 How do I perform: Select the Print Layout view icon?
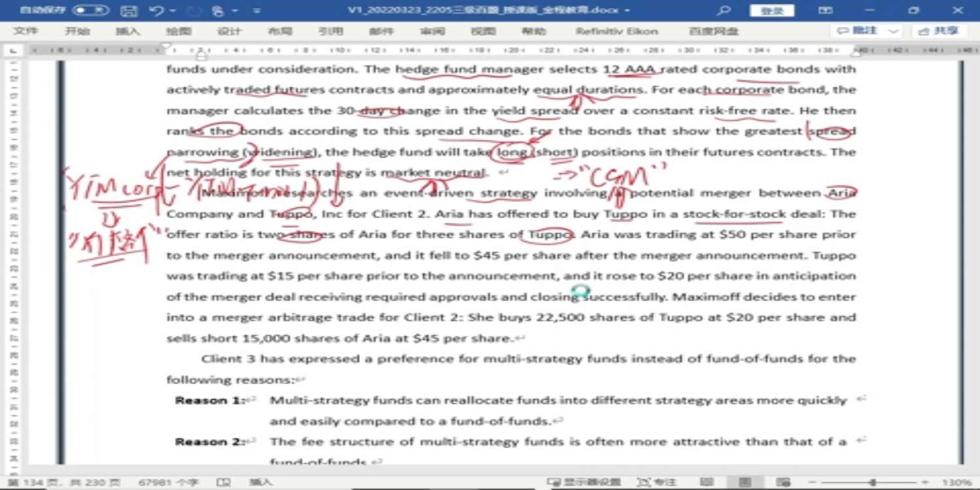(744, 482)
